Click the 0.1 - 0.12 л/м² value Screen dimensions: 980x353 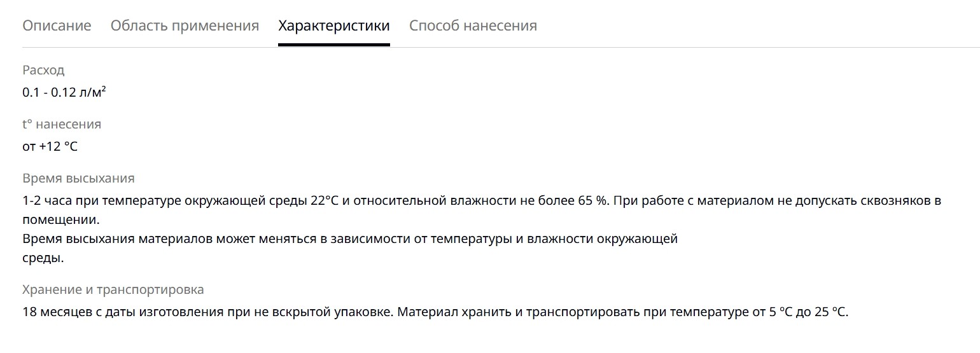click(x=64, y=92)
